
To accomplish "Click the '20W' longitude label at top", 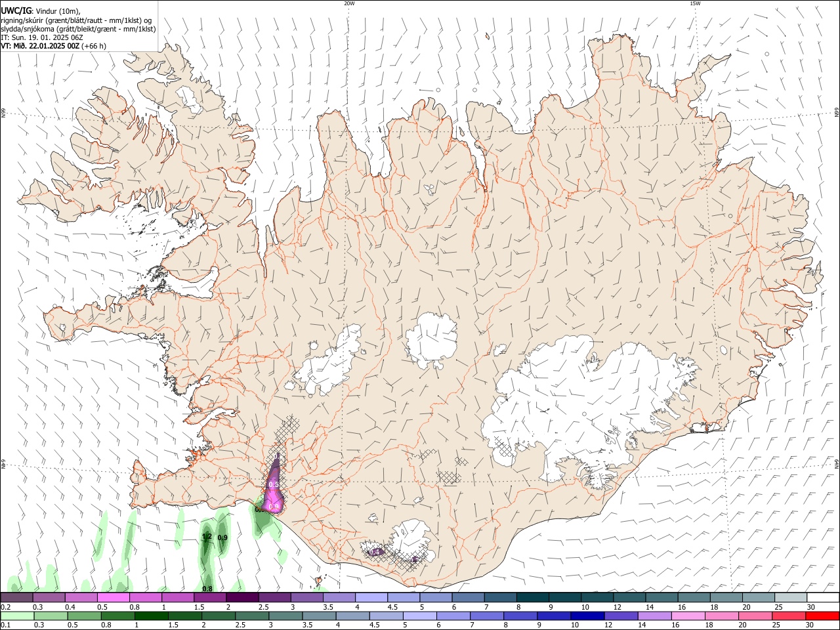I will pyautogui.click(x=349, y=3).
